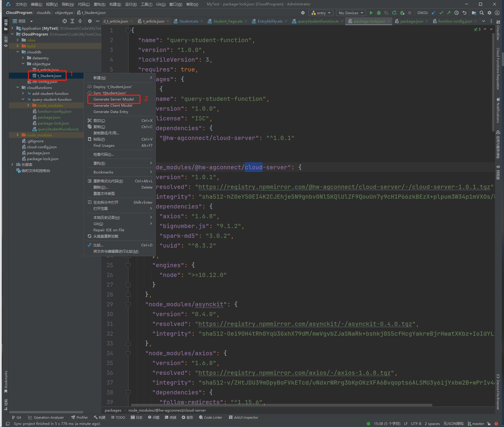The width and height of the screenshot is (504, 427).
Task: Click the green Run button
Action: click(371, 13)
